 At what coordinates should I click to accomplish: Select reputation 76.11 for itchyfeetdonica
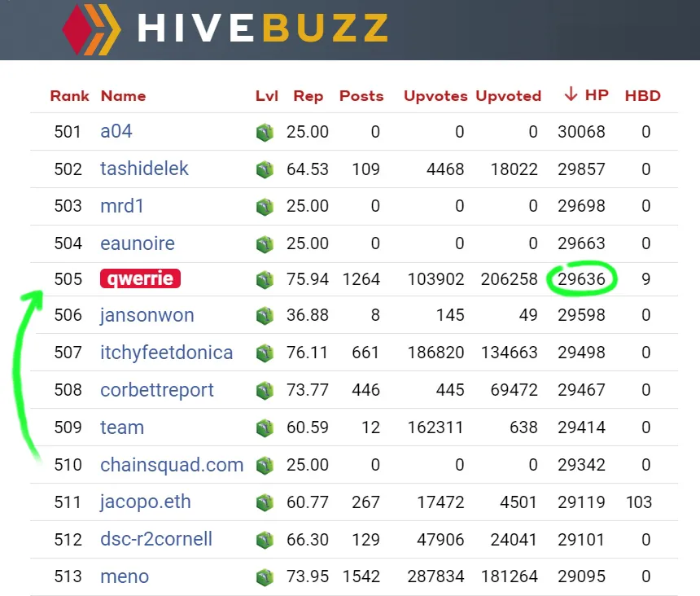[x=307, y=353]
